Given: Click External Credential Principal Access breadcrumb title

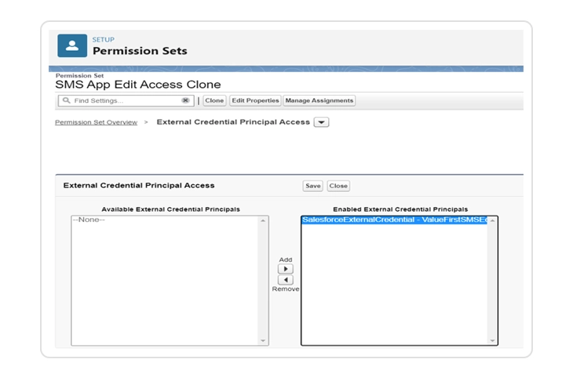Looking at the screenshot, I should coord(233,122).
